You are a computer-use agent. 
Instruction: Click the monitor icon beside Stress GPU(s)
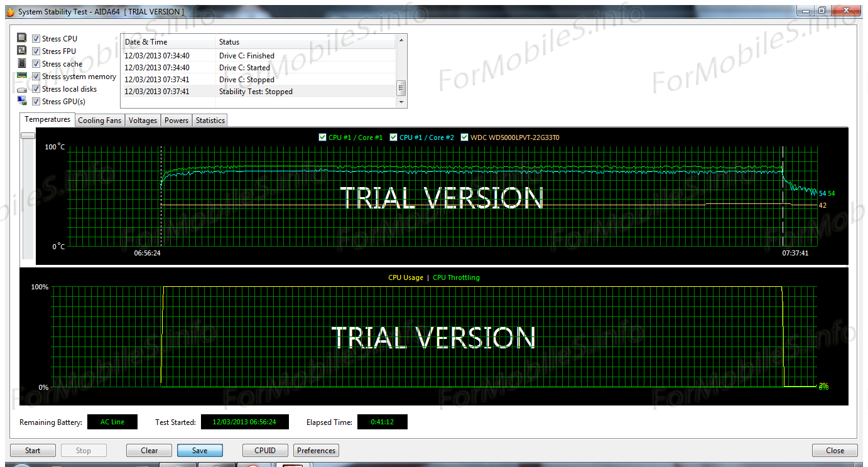click(x=22, y=101)
